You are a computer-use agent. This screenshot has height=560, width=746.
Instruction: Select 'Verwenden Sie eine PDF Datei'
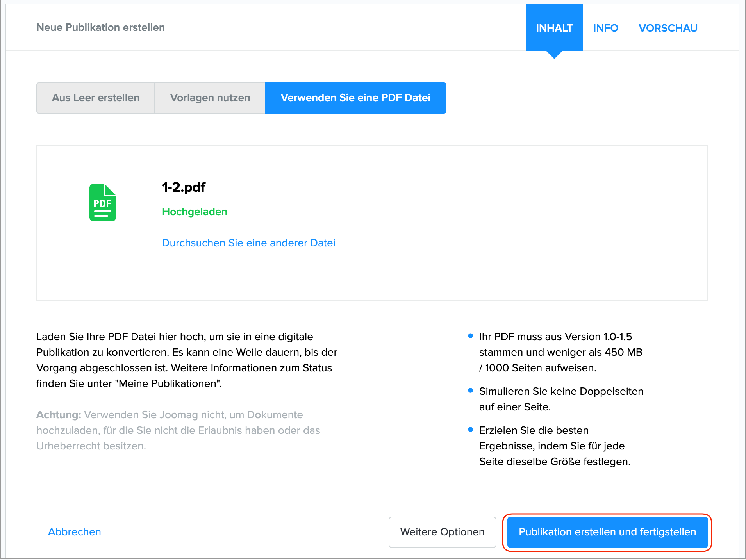(x=355, y=98)
